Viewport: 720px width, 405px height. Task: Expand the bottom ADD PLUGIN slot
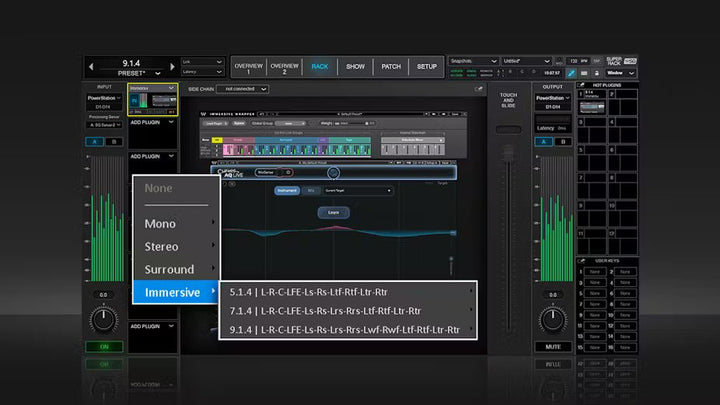click(152, 326)
